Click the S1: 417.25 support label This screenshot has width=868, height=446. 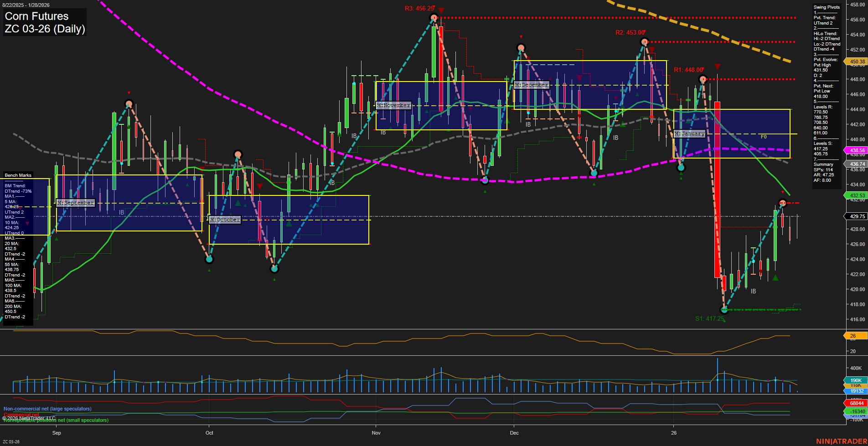click(x=710, y=319)
